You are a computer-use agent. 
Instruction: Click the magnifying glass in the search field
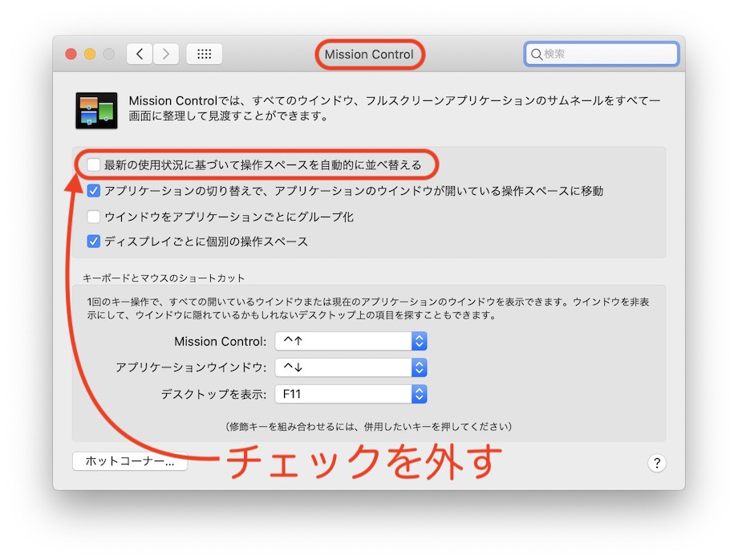coord(536,54)
